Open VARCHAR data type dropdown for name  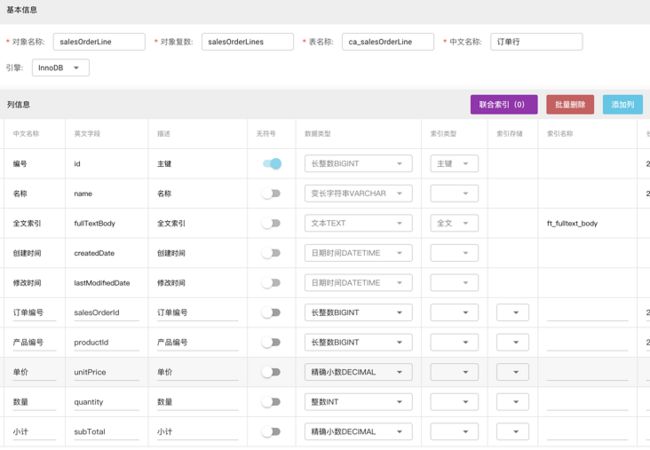358,194
